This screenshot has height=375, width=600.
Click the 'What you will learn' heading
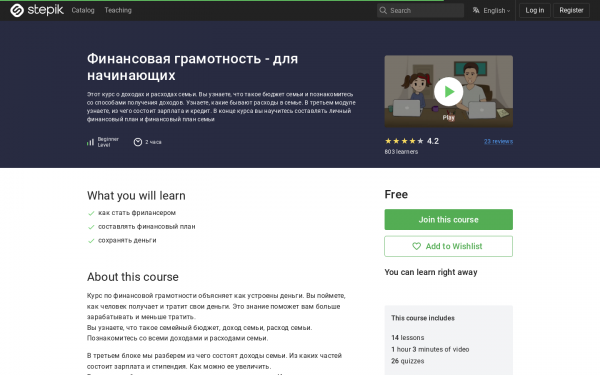point(136,196)
